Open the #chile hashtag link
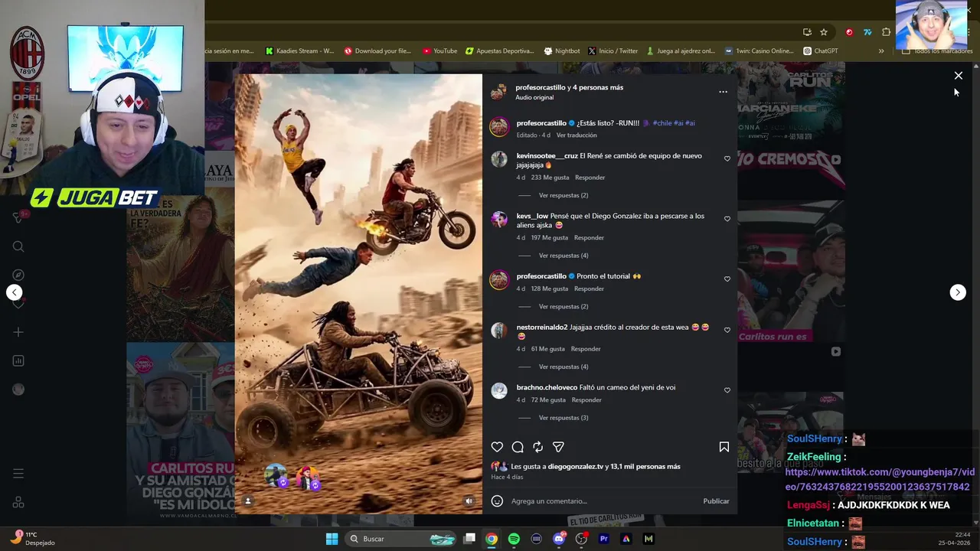 662,123
